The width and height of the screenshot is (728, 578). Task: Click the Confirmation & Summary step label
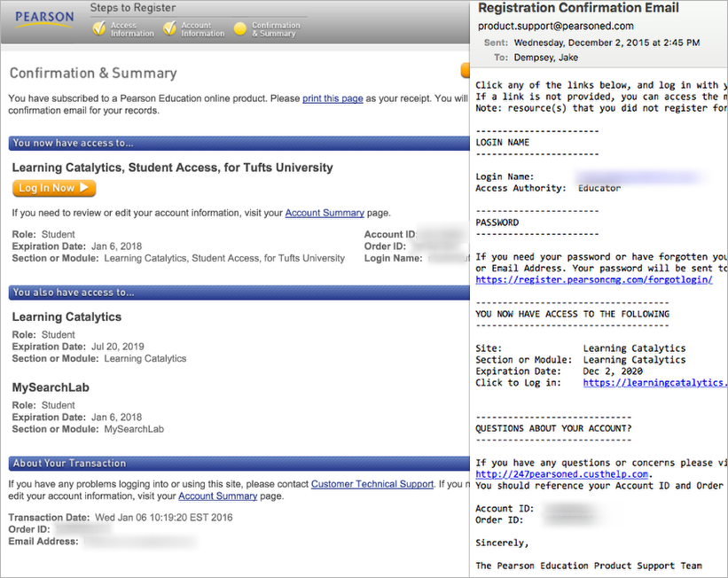pyautogui.click(x=276, y=29)
